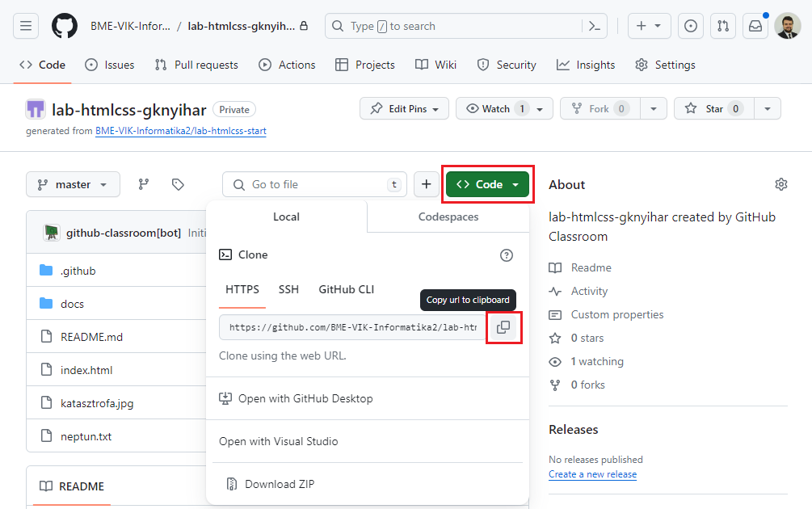Open the command palette icon
This screenshot has width=812, height=509.
pos(594,26)
